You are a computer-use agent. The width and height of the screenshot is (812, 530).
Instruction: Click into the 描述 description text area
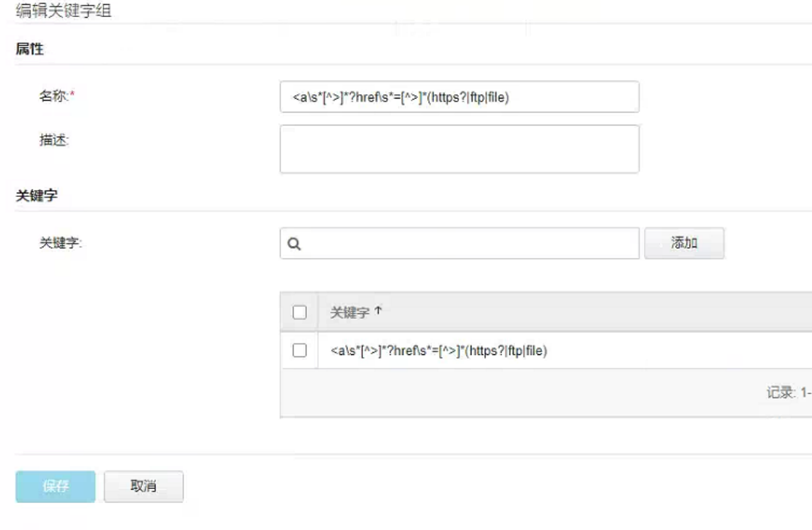click(x=460, y=149)
